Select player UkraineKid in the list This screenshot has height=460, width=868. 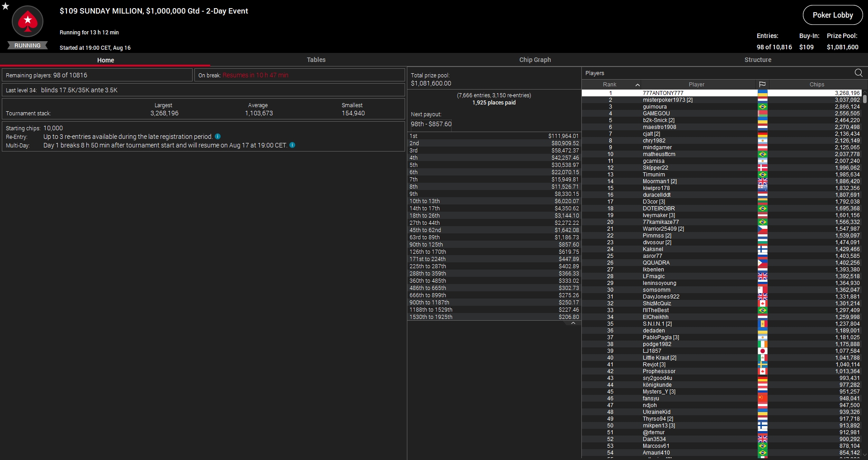(722, 412)
